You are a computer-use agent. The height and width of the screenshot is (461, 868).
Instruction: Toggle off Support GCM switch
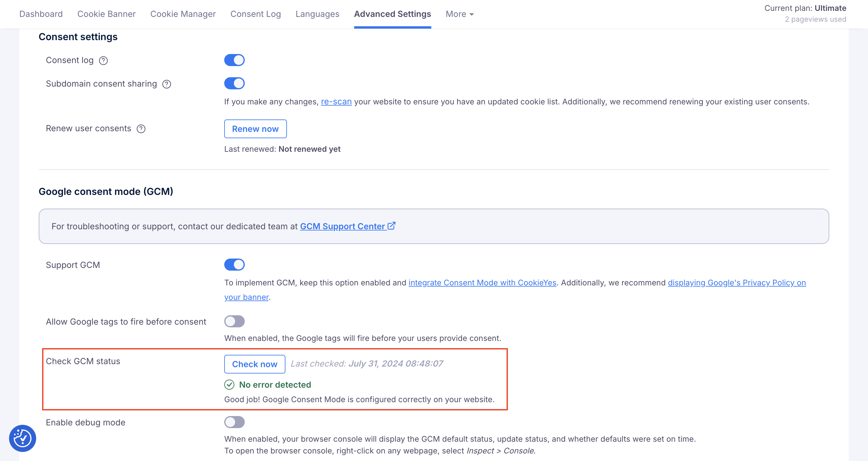point(234,265)
